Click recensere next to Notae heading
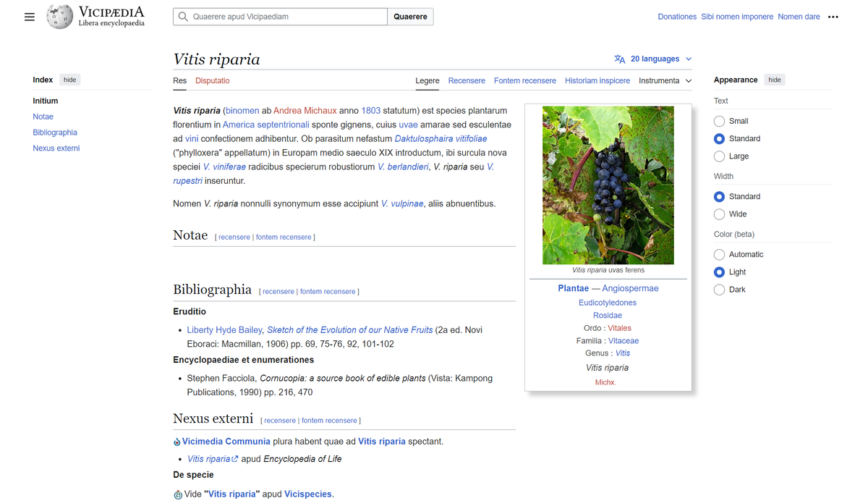Image resolution: width=868 pixels, height=501 pixels. pos(234,237)
